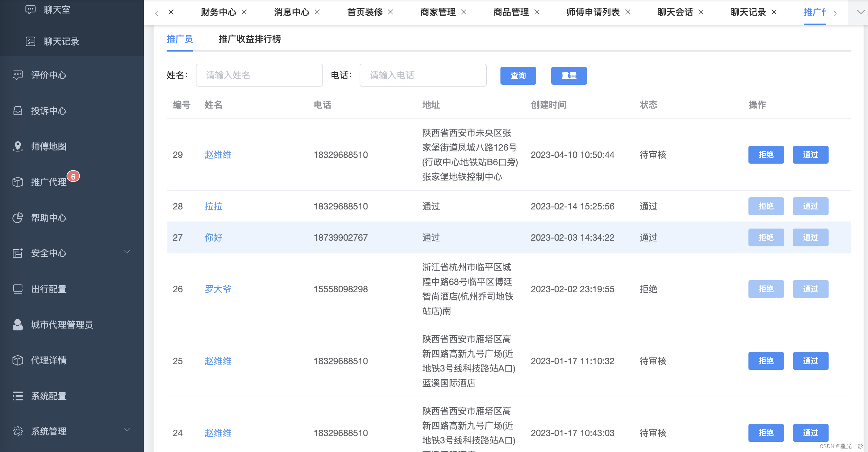Viewport: 868px width, 452px height.
Task: Expand the 系统管理 submenu chevron
Action: point(127,430)
